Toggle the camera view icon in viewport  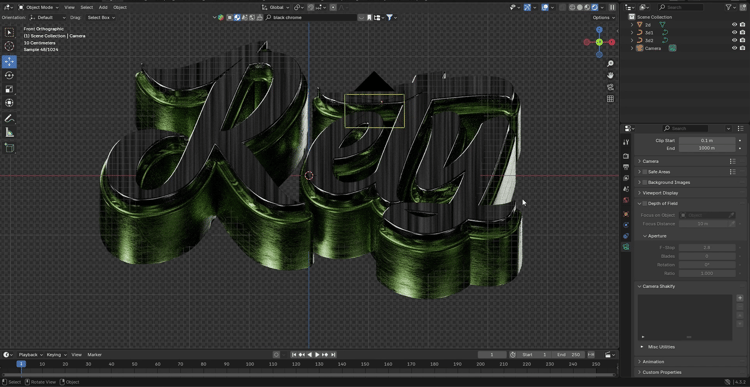click(x=610, y=87)
